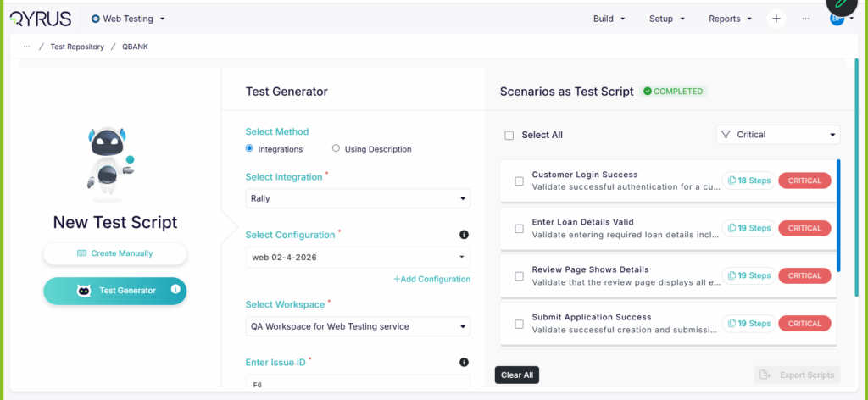Go to Test Repository breadcrumb
The width and height of the screenshot is (868, 400).
click(x=77, y=47)
